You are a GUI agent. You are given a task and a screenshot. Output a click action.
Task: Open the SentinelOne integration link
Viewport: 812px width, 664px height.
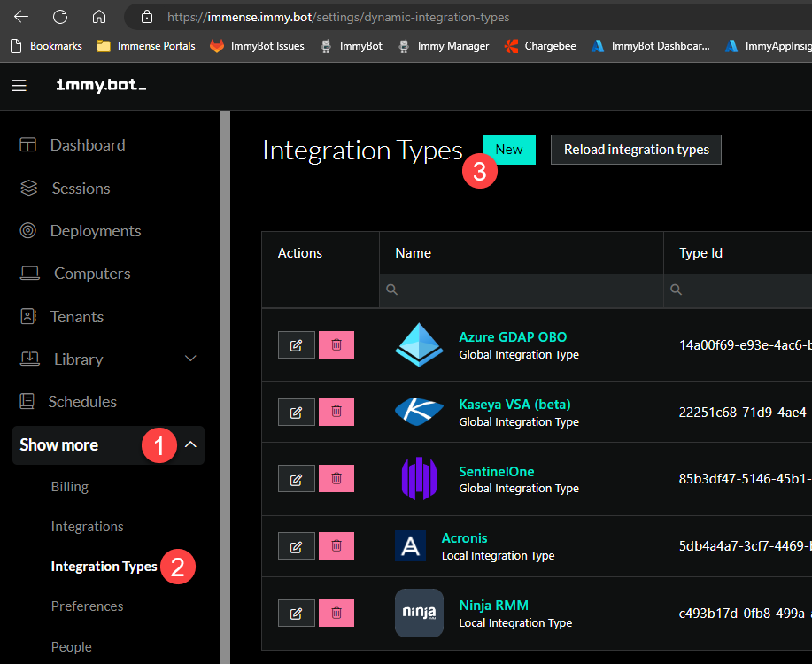496,471
